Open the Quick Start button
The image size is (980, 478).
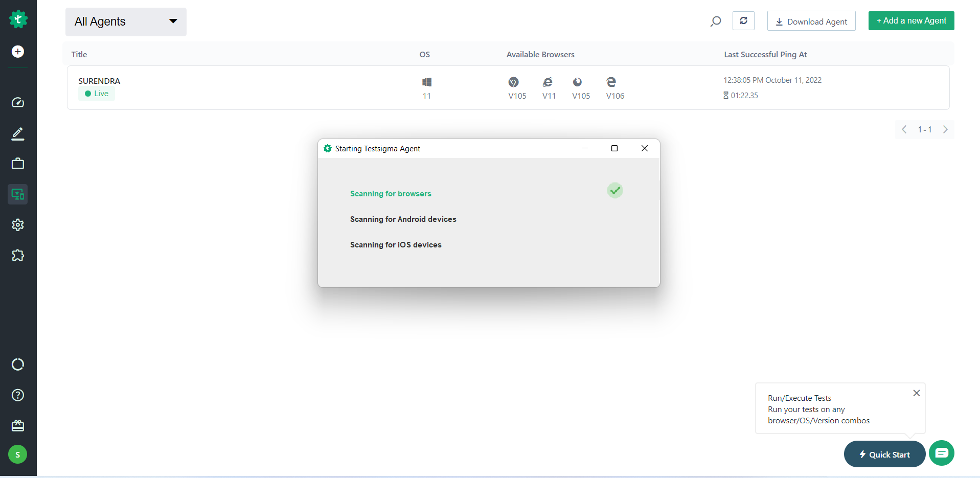pos(884,454)
